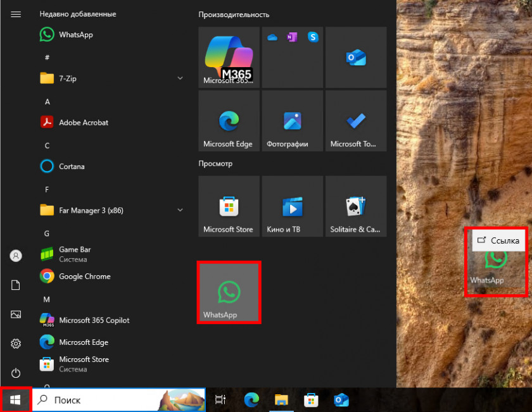Open the WhatsApp tile in Start menu
Screen dimensions: 532x412
point(229,292)
